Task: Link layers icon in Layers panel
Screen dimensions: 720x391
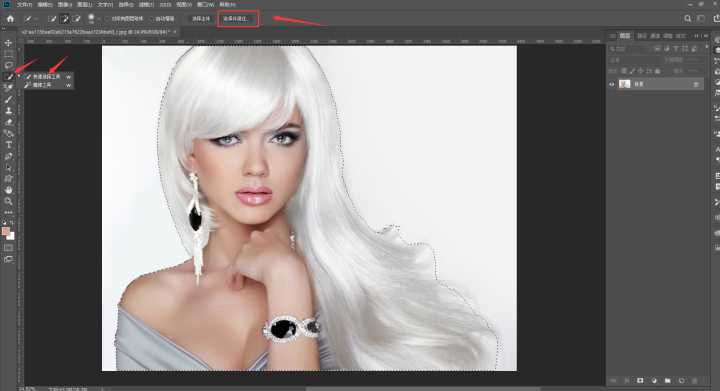Action: pos(613,380)
